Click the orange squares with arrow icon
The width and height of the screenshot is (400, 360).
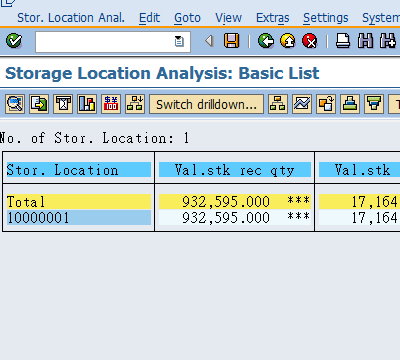326,104
